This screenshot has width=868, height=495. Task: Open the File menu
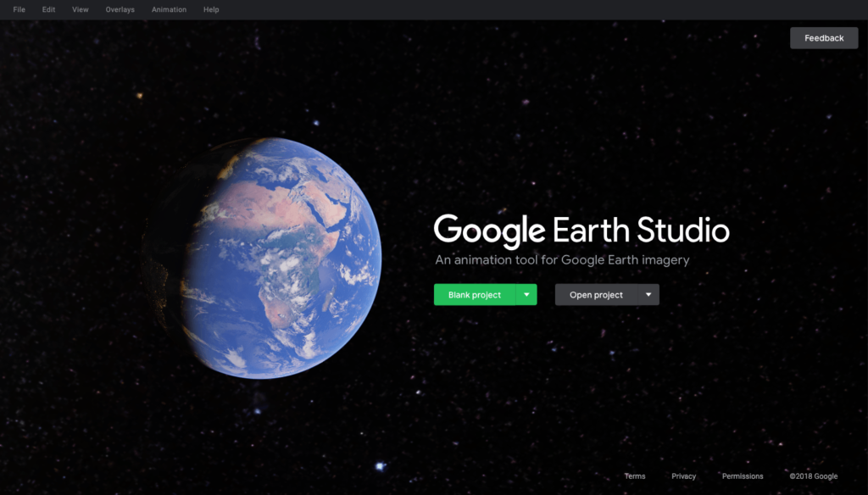click(x=19, y=9)
